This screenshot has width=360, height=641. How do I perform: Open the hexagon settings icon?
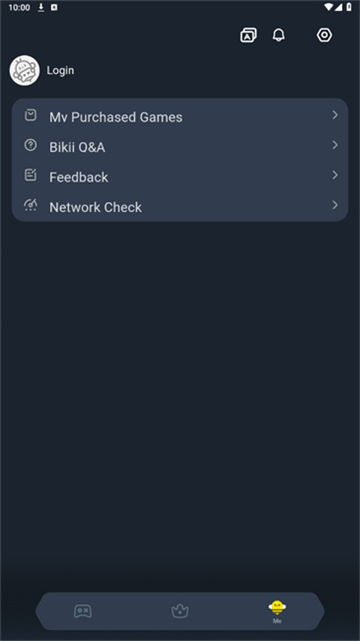324,35
